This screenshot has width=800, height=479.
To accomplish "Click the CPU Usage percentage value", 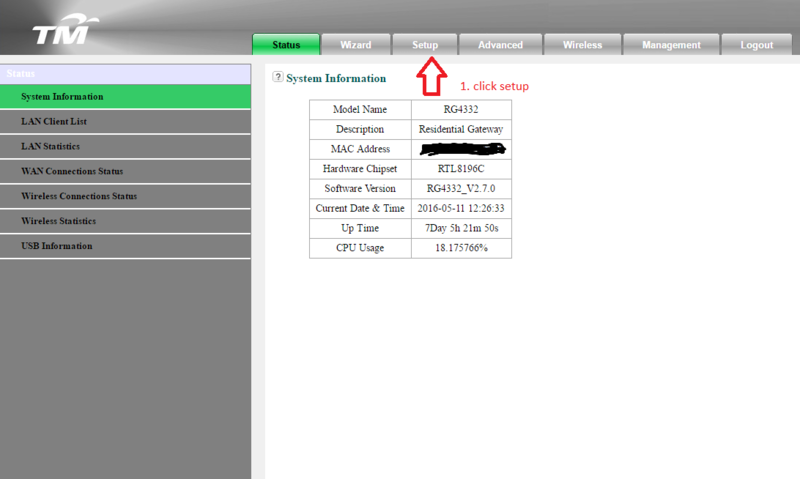I will click(x=461, y=248).
